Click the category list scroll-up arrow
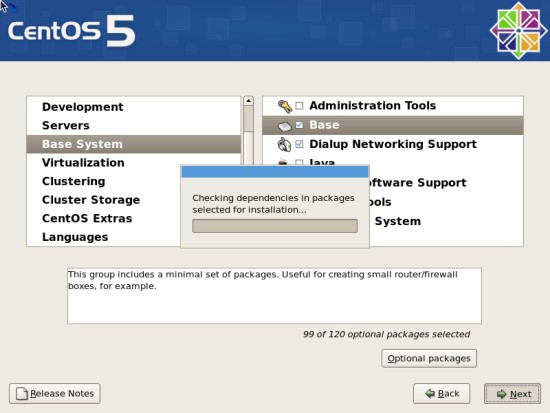The width and height of the screenshot is (550, 413). pyautogui.click(x=248, y=101)
